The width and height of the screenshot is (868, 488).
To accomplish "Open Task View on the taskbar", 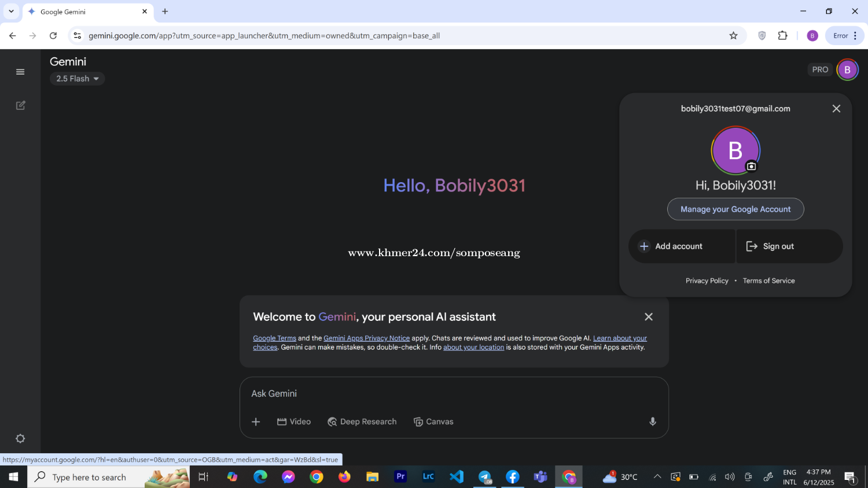I will click(203, 477).
